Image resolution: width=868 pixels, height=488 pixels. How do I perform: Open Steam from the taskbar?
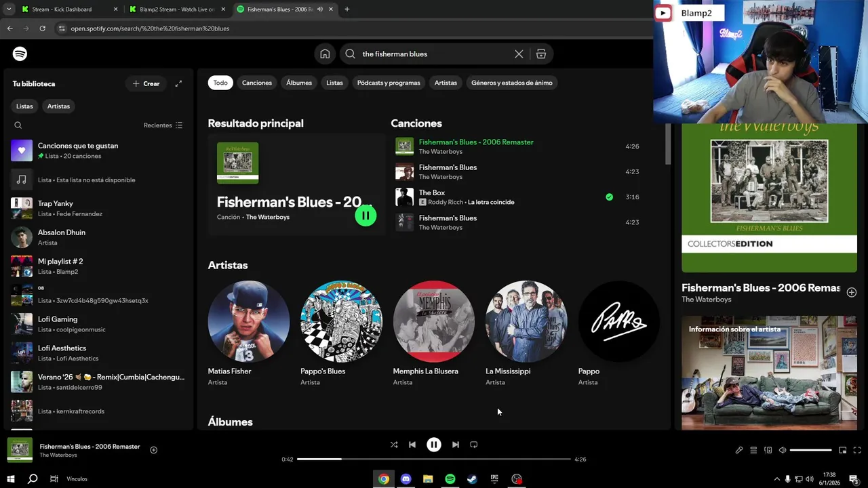point(472,479)
